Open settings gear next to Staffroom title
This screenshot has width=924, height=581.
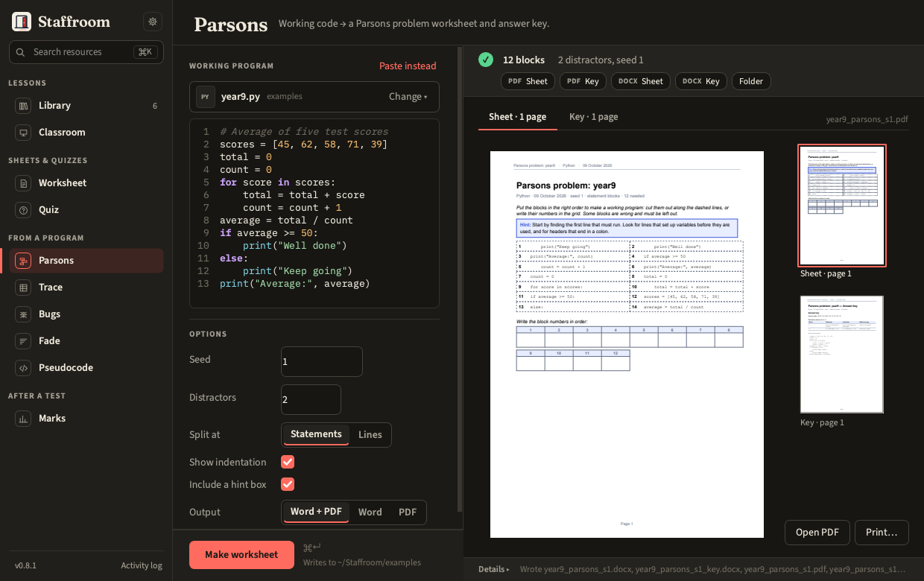[153, 22]
